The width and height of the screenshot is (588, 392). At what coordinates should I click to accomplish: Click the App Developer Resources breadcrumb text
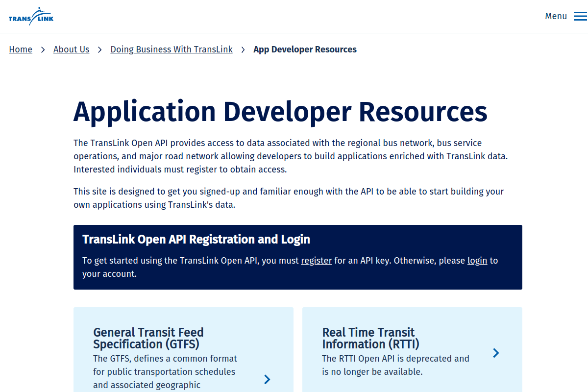coord(305,49)
